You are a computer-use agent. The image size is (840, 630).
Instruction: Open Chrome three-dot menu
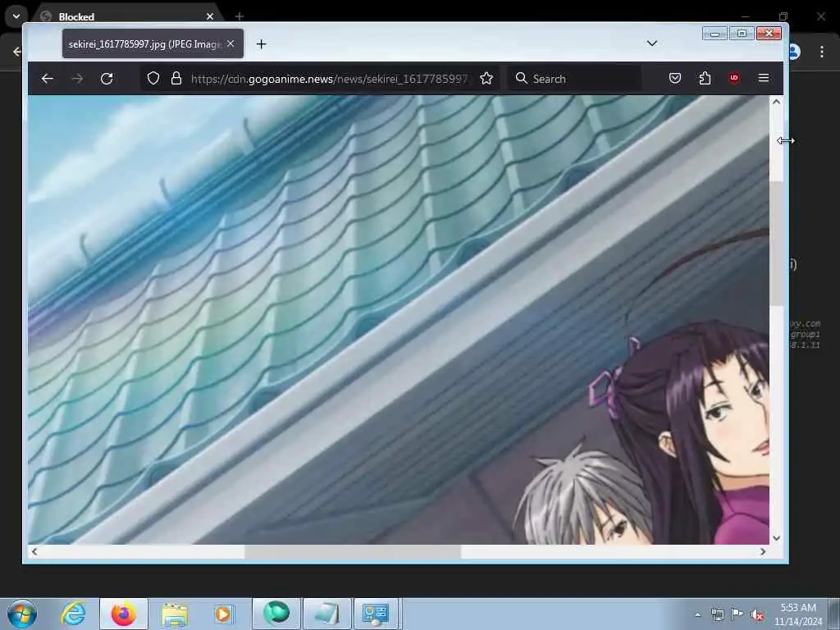pos(822,52)
